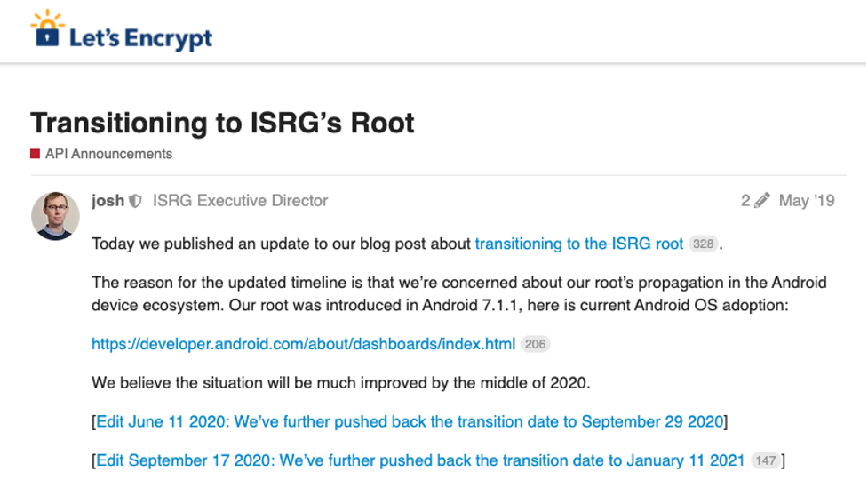
Task: Open the Transitioning to ISRG's Root topic title
Action: point(222,123)
